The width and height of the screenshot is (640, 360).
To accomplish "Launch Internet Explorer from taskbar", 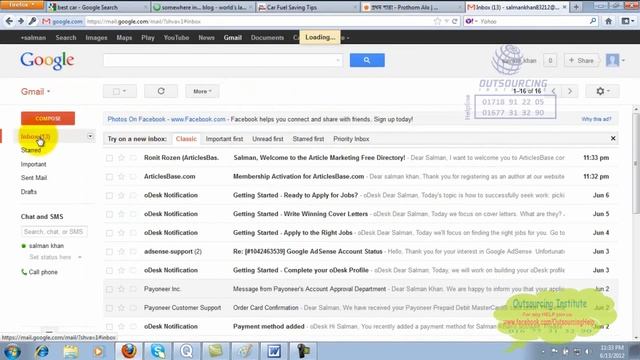I will coord(42,351).
